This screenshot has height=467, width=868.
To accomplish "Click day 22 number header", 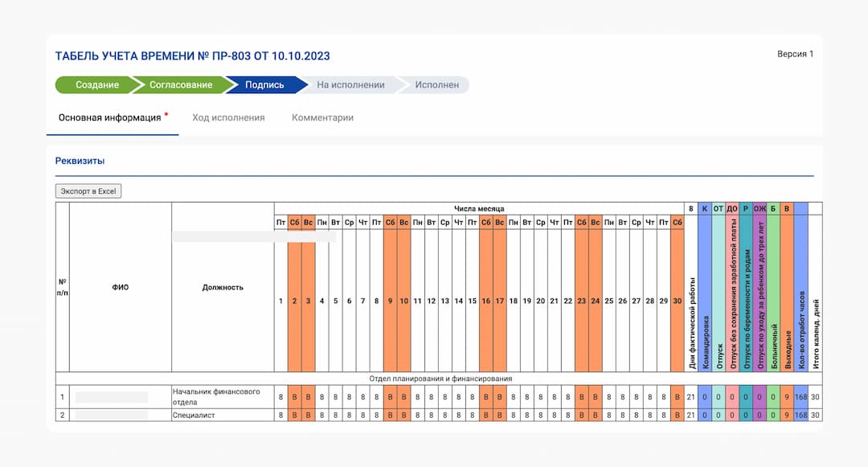I will click(x=568, y=301).
